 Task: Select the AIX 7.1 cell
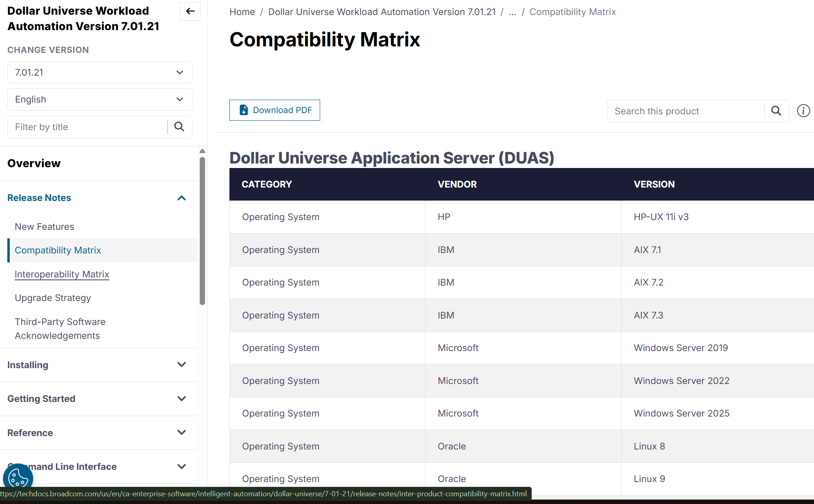718,250
